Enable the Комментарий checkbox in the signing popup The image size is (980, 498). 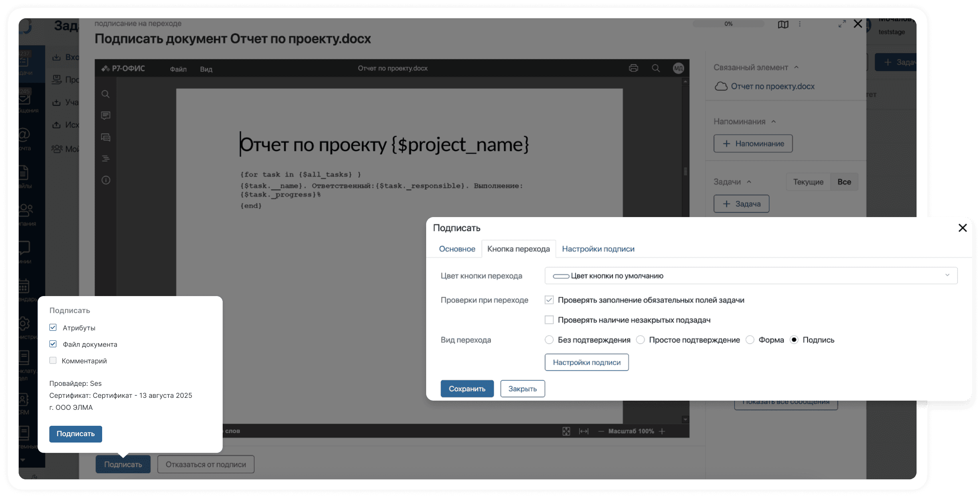[53, 360]
